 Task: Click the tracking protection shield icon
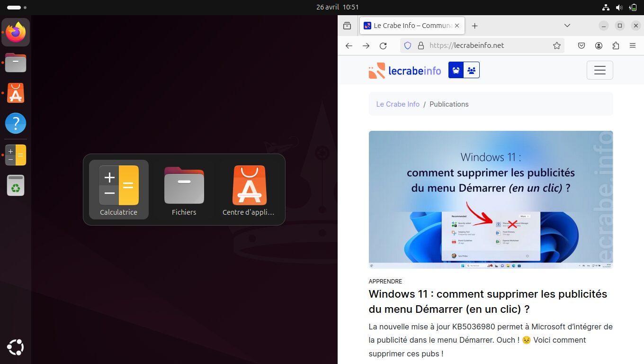[408, 45]
